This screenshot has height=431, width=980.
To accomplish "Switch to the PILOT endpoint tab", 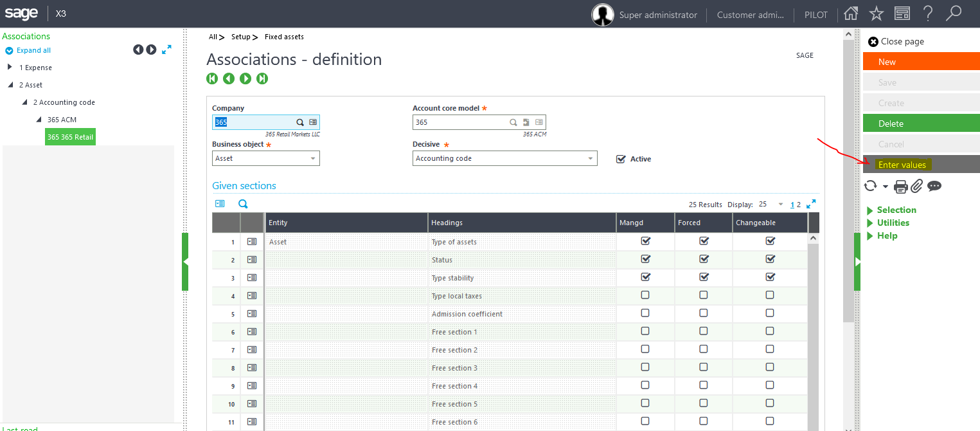I will pyautogui.click(x=815, y=14).
